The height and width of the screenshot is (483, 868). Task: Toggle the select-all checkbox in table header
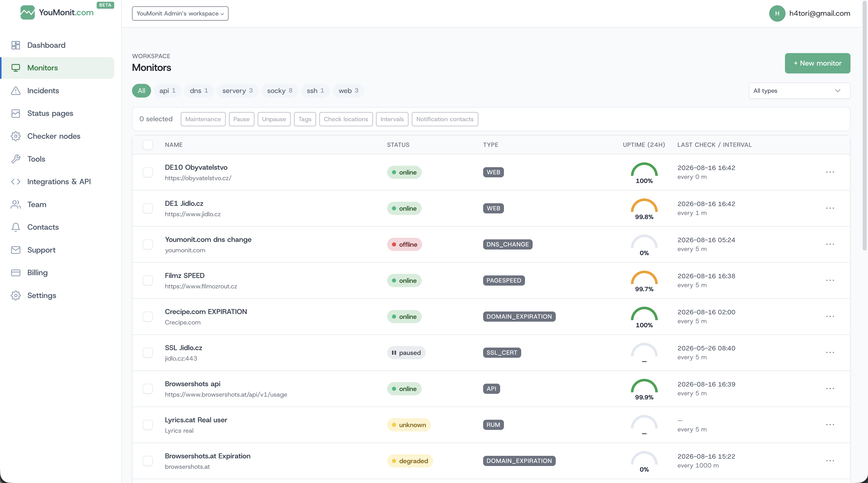point(148,145)
